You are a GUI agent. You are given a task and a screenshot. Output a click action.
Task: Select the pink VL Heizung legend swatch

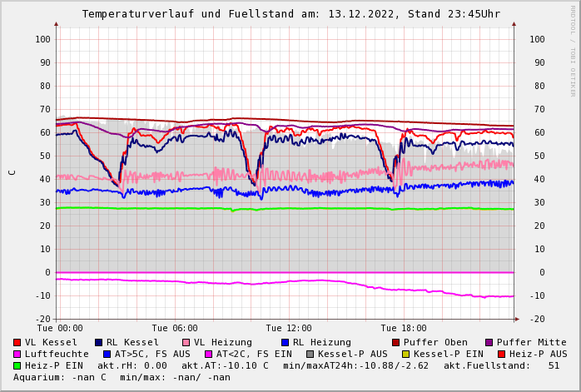186,342
